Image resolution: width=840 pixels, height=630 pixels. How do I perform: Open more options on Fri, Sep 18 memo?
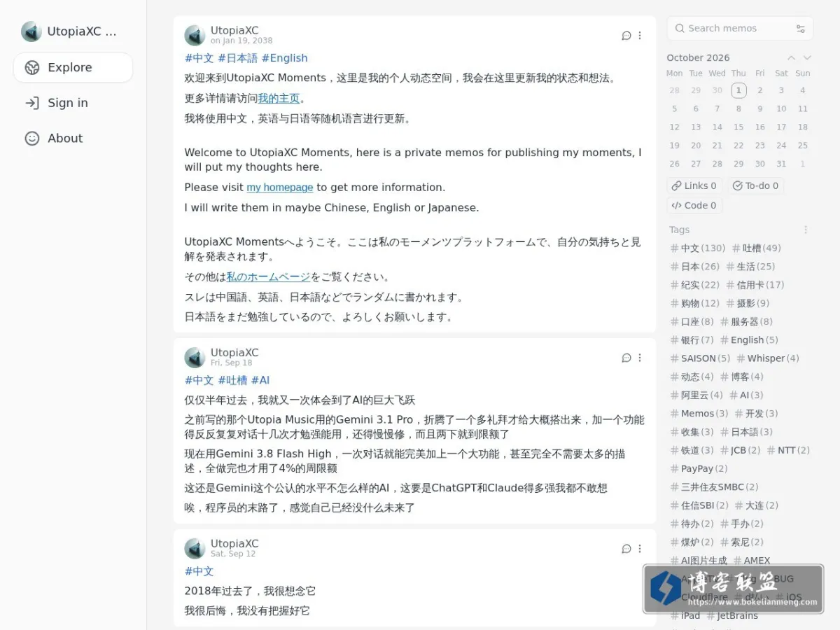point(640,358)
